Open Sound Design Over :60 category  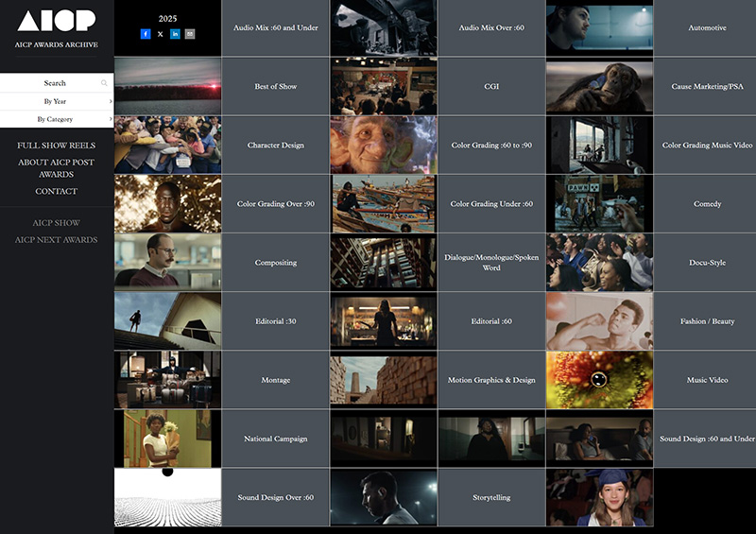click(x=276, y=497)
